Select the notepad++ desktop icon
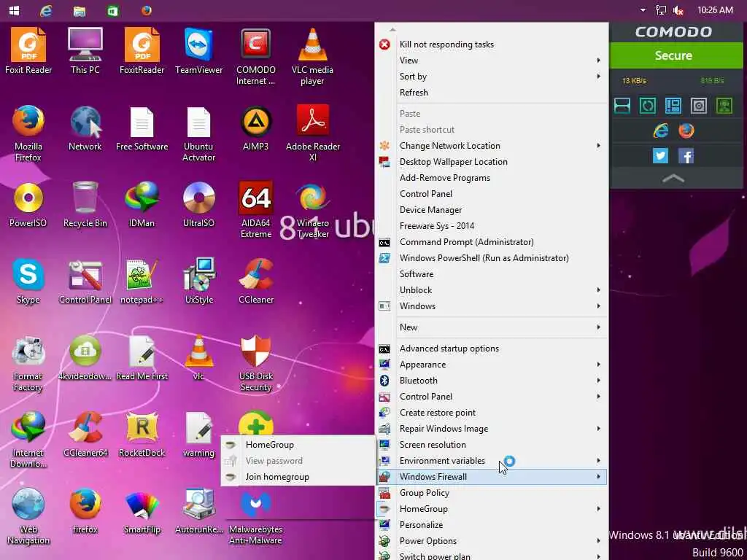Viewport: 747px width, 560px height. (x=142, y=281)
